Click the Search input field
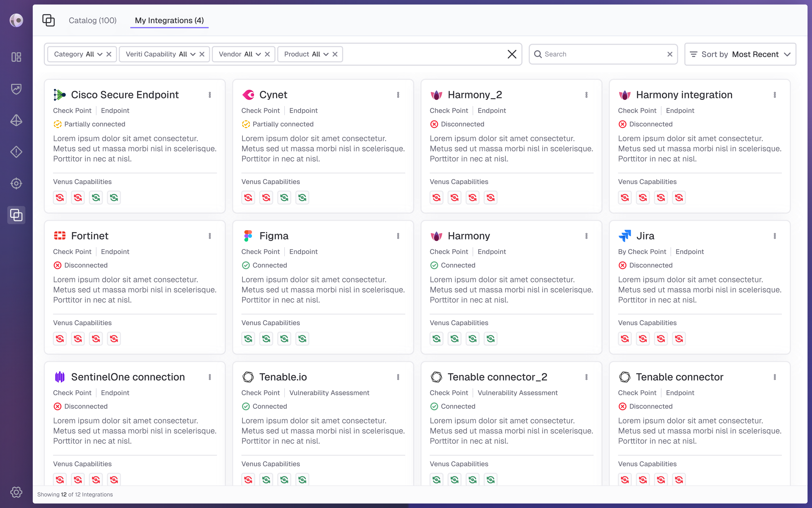The width and height of the screenshot is (812, 508). (603, 54)
